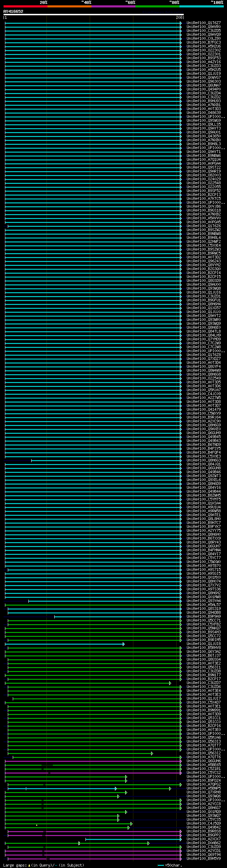Select hit label UniRef100_B9P9A9
The width and height of the screenshot is (227, 868).
click(204, 616)
